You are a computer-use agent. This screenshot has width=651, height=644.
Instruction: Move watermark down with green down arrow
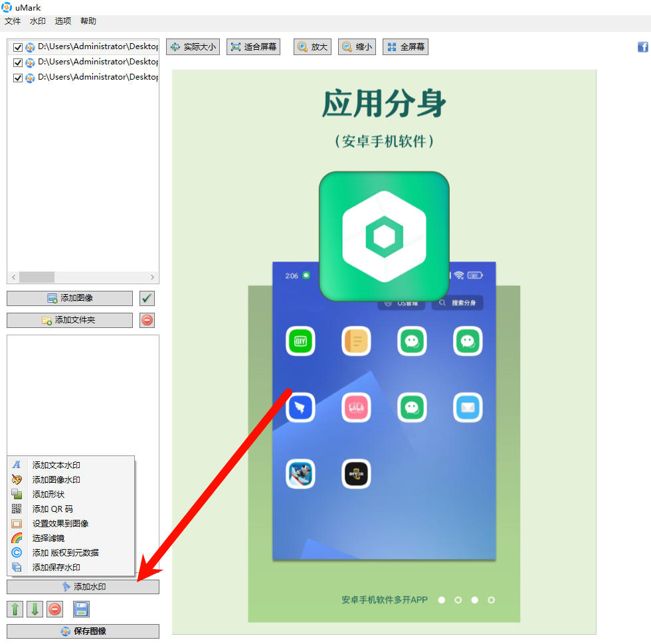pyautogui.click(x=35, y=609)
